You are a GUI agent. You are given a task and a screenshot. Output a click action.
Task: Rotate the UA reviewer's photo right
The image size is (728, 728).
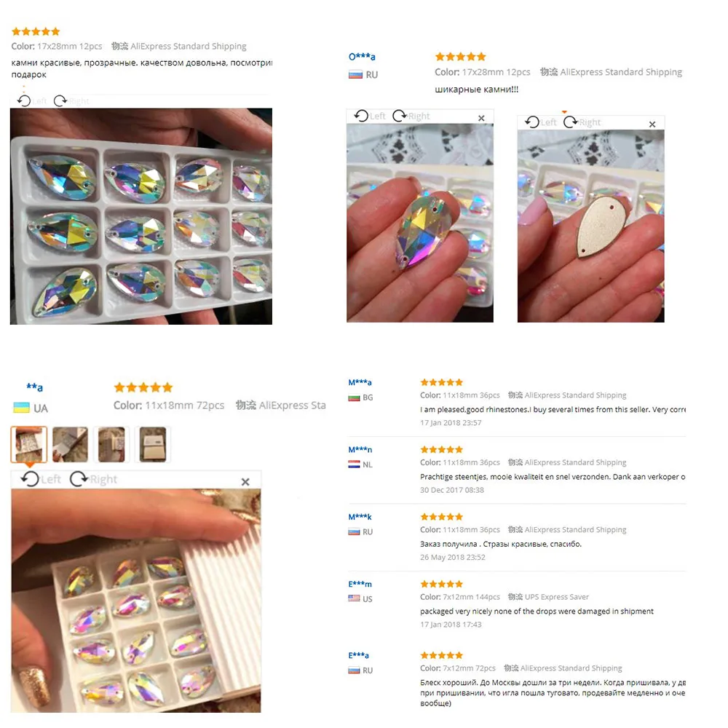93,479
